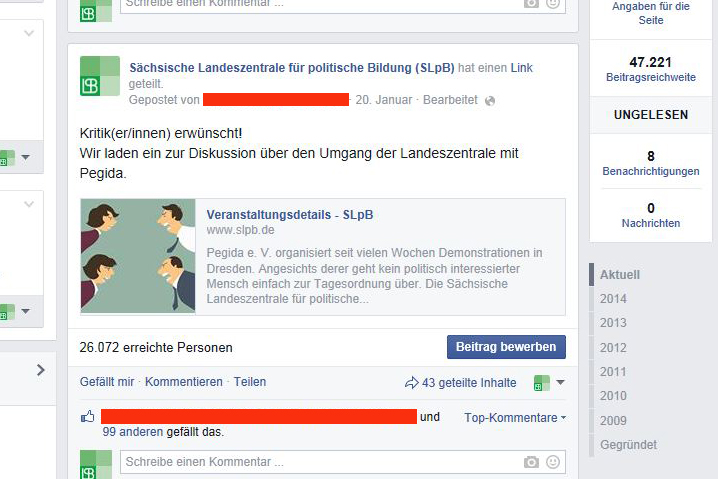Jump to 2013 in the timeline
This screenshot has height=479, width=718.
[613, 323]
